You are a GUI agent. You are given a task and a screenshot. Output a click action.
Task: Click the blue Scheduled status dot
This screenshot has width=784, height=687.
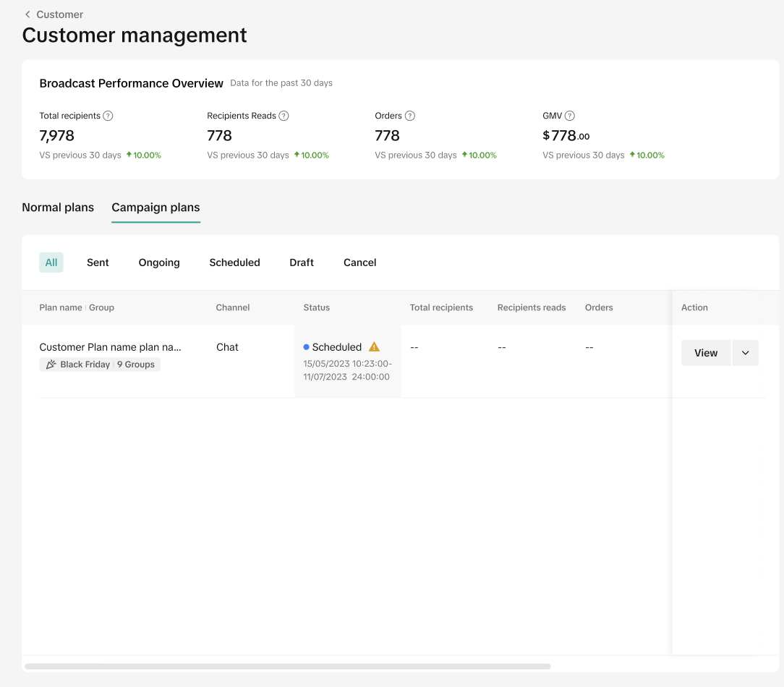pos(307,347)
